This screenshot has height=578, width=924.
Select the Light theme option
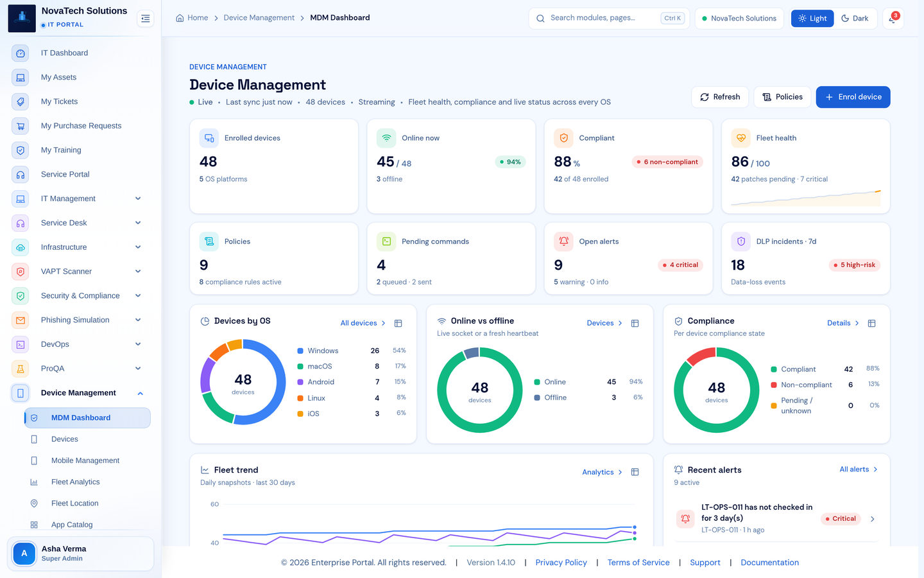coord(812,19)
